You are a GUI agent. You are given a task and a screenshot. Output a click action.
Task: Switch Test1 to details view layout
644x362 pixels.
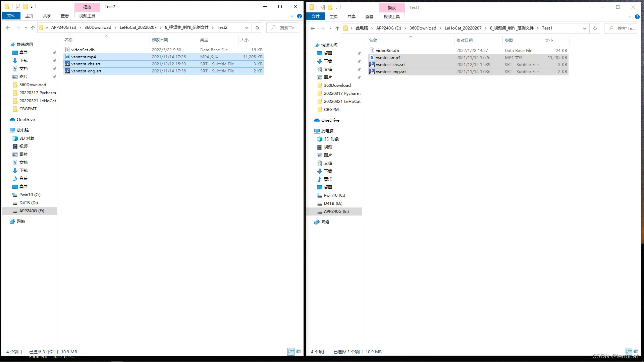tap(629, 352)
